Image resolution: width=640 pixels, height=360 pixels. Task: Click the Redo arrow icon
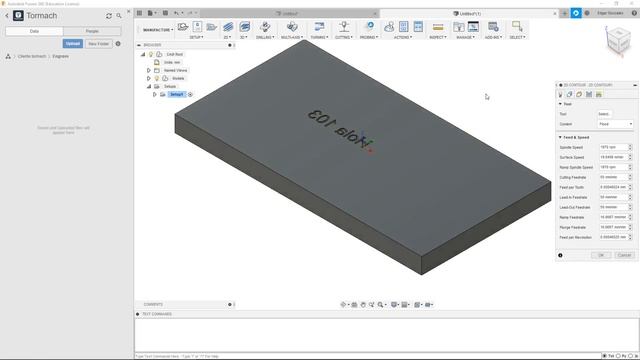click(190, 13)
